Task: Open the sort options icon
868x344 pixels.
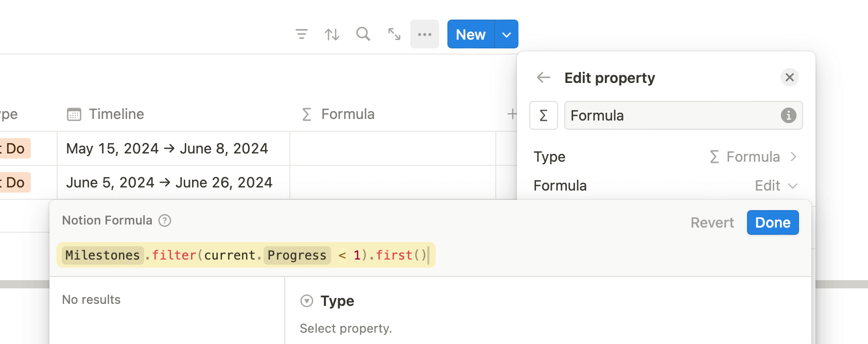Action: coord(332,35)
